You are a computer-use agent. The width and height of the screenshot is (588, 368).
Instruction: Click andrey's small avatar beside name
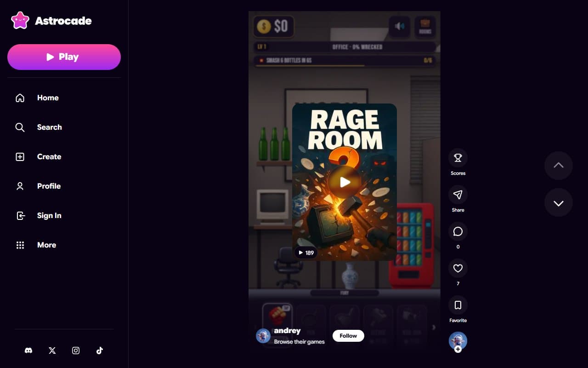coord(263,336)
